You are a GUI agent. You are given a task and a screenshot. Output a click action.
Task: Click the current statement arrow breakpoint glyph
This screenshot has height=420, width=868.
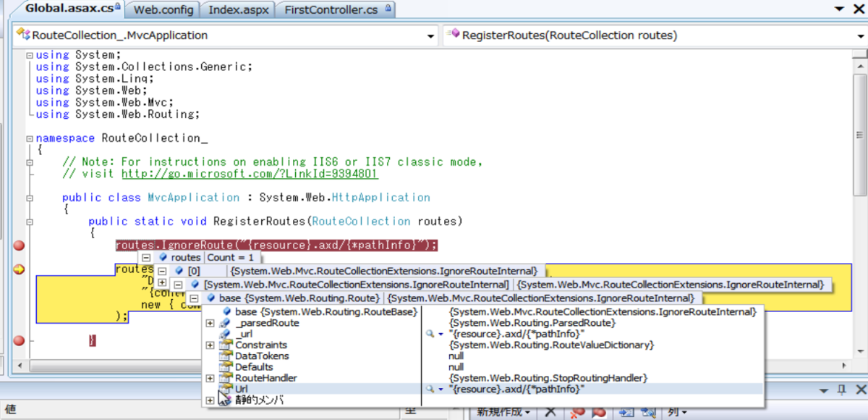pyautogui.click(x=19, y=270)
